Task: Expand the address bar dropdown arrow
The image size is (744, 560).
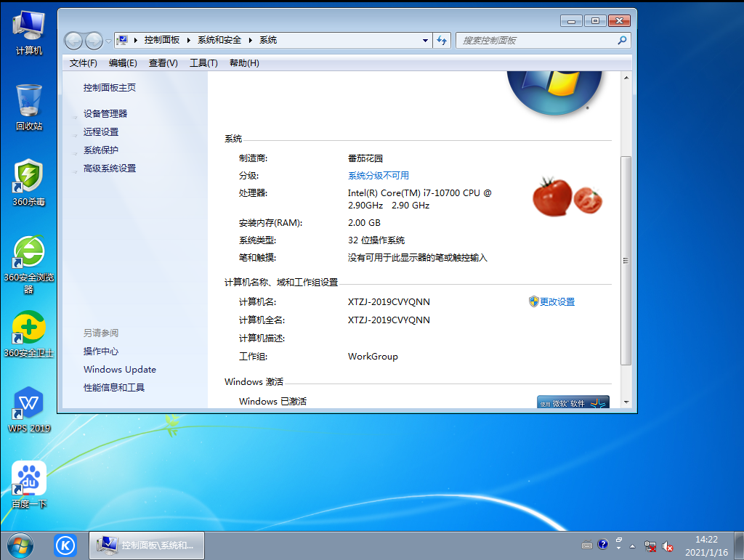Action: 425,40
